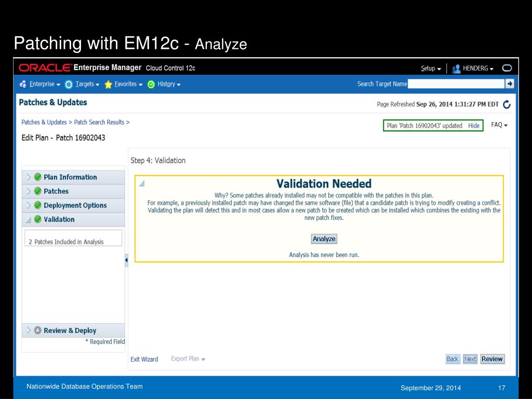Open the FAQ dropdown
Image resolution: width=532 pixels, height=399 pixels.
point(499,125)
